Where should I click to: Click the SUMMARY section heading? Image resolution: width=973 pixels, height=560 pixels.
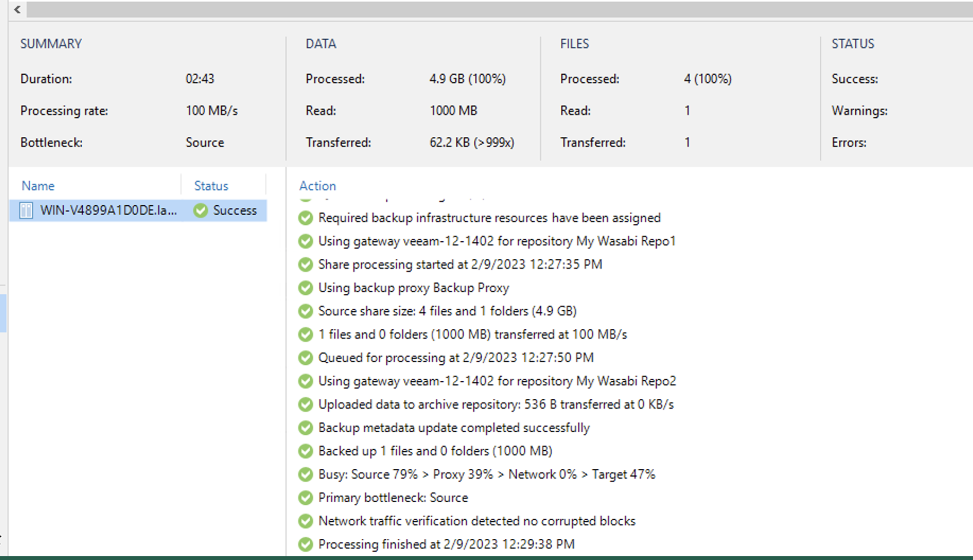[x=51, y=43]
